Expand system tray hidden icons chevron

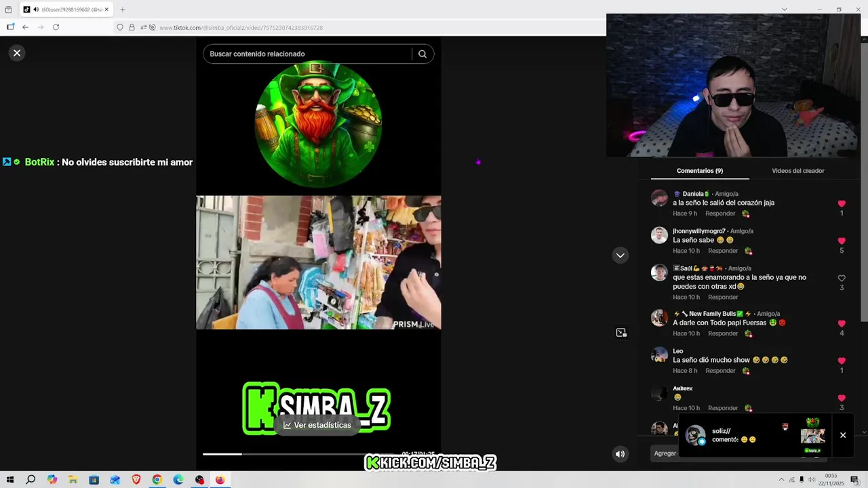tap(781, 480)
